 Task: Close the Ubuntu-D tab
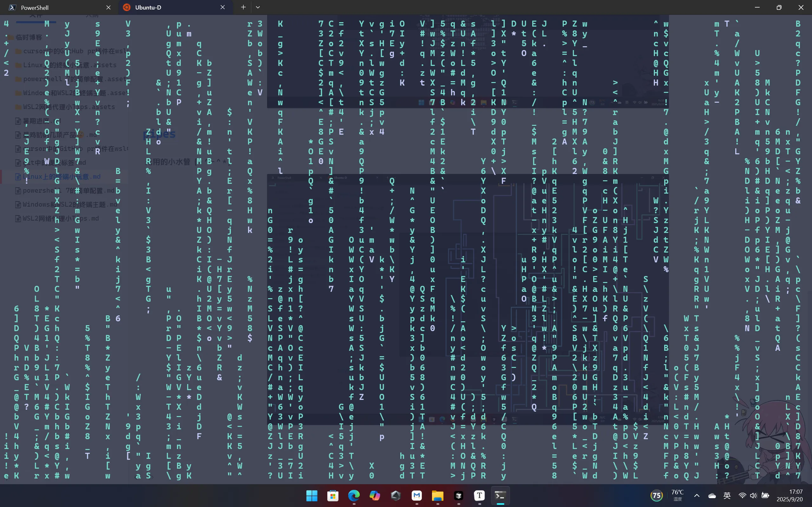(222, 7)
